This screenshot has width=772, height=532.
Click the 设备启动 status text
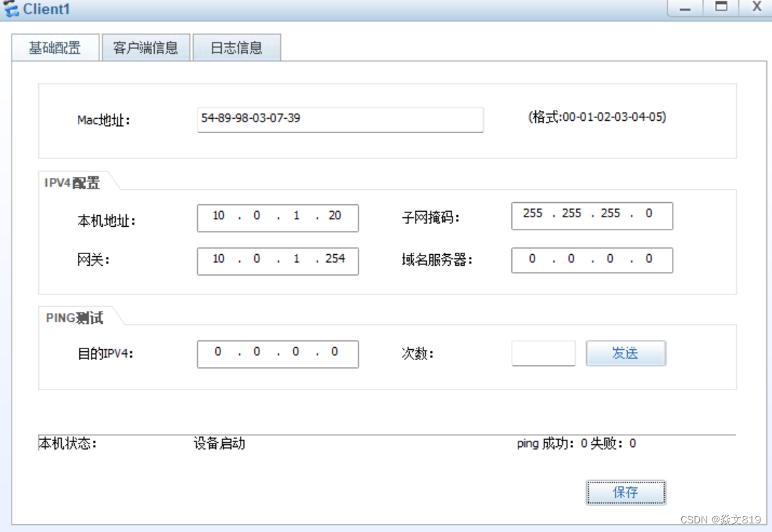[x=219, y=443]
